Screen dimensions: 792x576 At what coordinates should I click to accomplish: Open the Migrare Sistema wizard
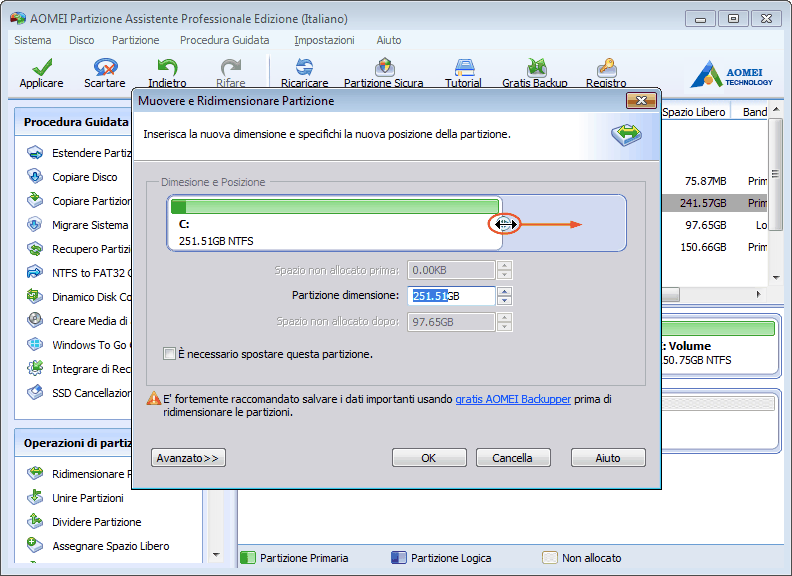pyautogui.click(x=78, y=225)
